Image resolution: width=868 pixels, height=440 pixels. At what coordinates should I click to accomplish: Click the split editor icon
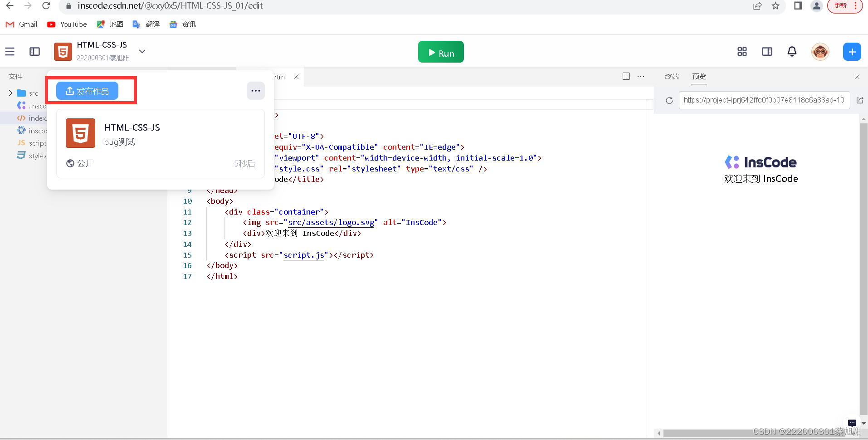pos(626,76)
